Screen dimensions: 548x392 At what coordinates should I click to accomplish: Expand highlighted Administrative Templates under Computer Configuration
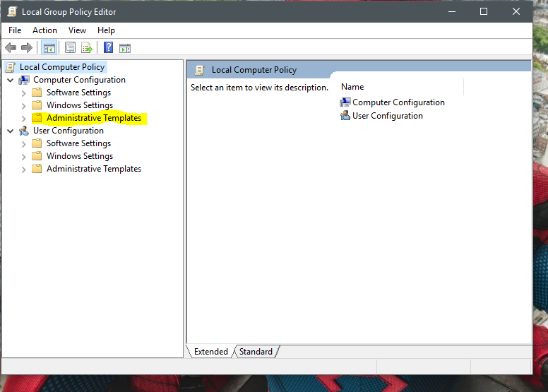[x=24, y=119]
